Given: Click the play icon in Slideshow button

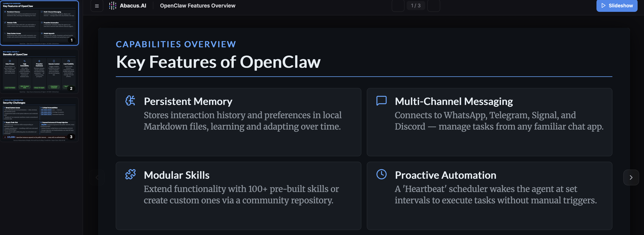Looking at the screenshot, I should [x=603, y=5].
